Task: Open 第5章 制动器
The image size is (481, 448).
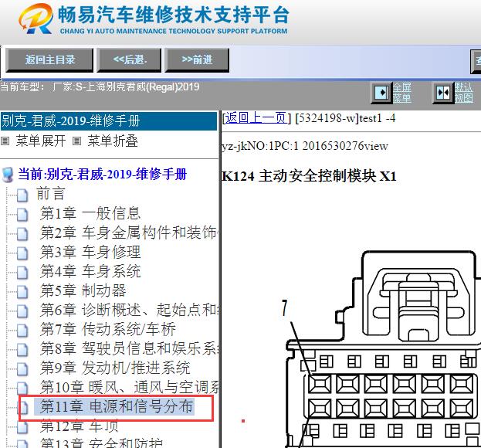Action: pyautogui.click(x=83, y=291)
